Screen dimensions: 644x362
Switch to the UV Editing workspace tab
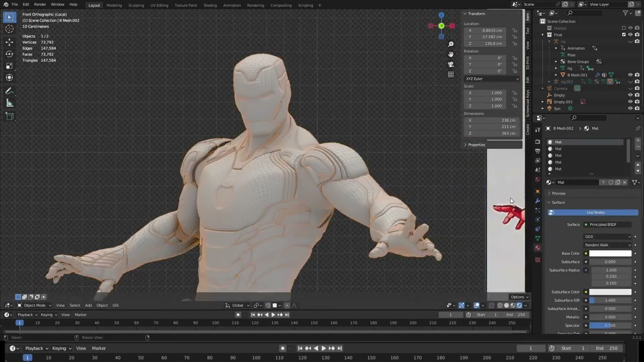[159, 5]
